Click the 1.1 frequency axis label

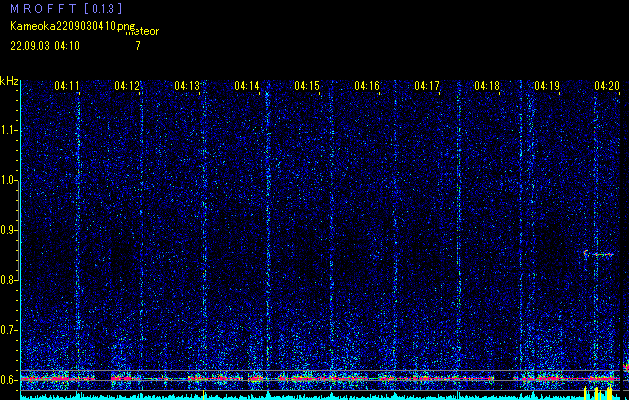point(7,130)
